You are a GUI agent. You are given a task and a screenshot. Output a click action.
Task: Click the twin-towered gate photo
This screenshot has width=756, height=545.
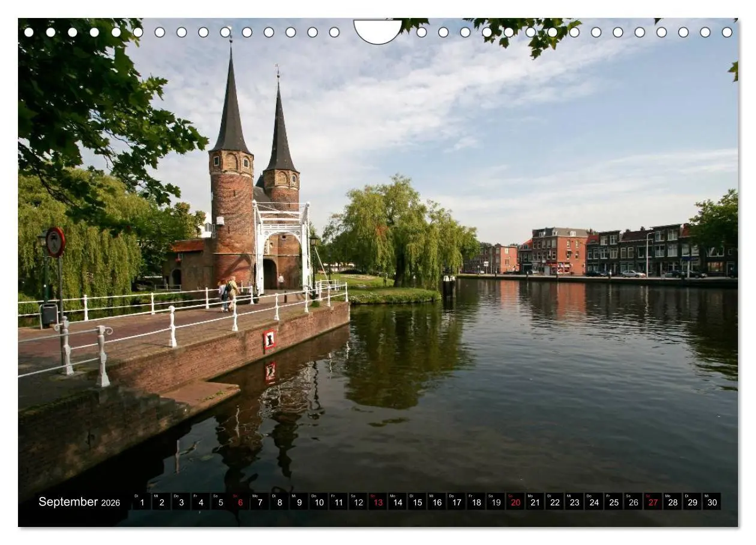(x=378, y=272)
